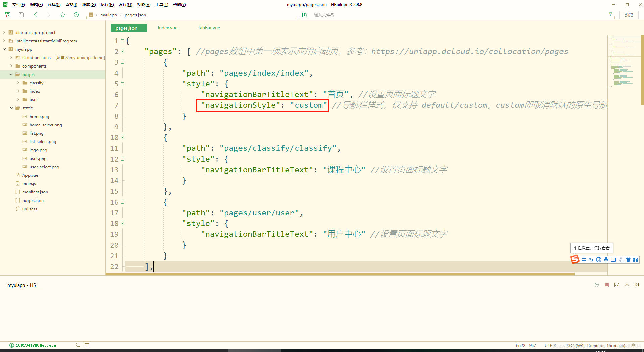Image resolution: width=644 pixels, height=352 pixels.
Task: Switch to the index.vue tab
Action: (168, 28)
